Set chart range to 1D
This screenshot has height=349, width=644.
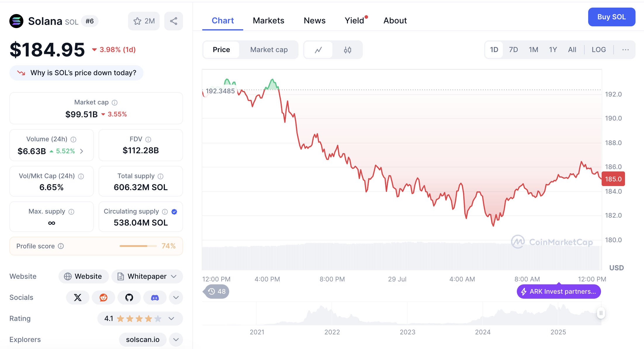494,50
